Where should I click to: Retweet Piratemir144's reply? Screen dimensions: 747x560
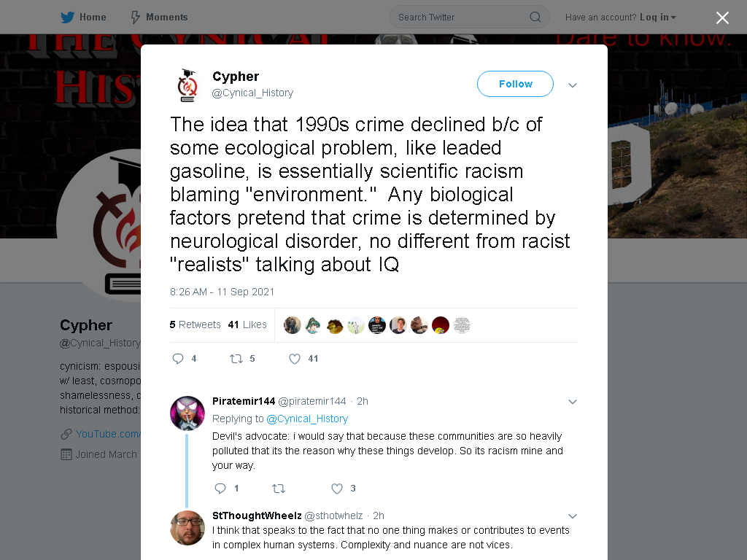[x=278, y=489]
